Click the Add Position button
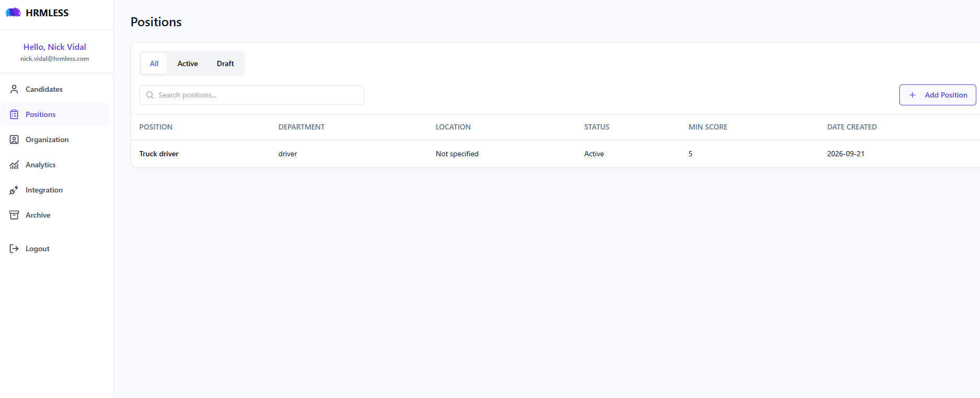Image resolution: width=980 pixels, height=398 pixels. [938, 95]
